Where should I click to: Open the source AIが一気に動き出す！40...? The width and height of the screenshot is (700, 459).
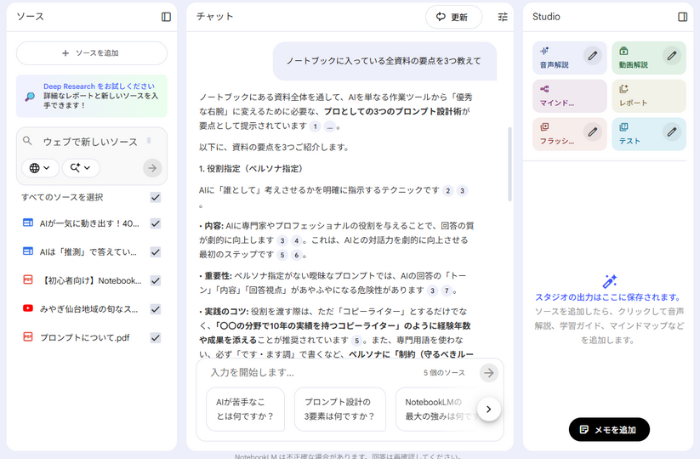[x=89, y=224]
